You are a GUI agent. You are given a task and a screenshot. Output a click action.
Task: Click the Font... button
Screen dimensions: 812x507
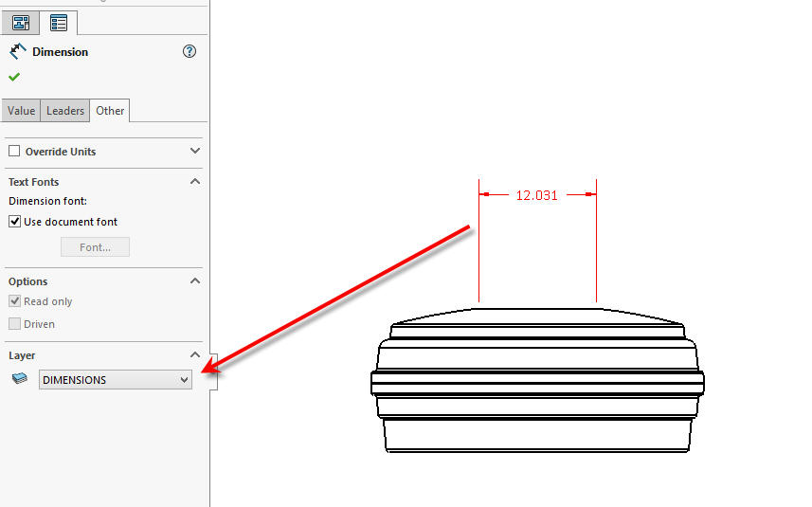tap(95, 247)
